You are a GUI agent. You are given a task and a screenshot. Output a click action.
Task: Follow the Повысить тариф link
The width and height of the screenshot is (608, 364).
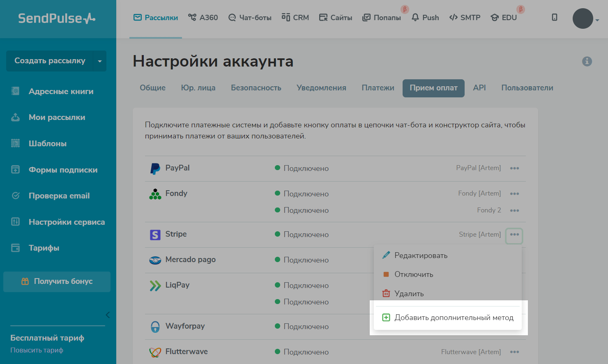(37, 350)
